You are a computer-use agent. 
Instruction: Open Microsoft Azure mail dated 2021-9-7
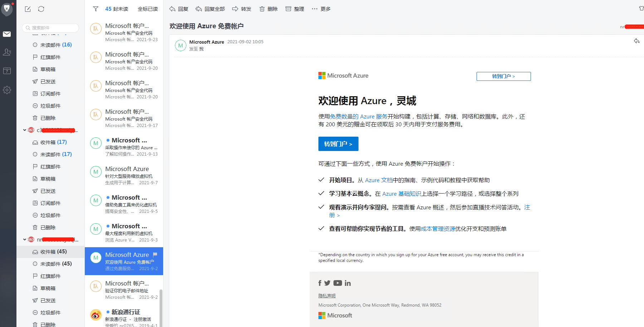click(x=124, y=175)
